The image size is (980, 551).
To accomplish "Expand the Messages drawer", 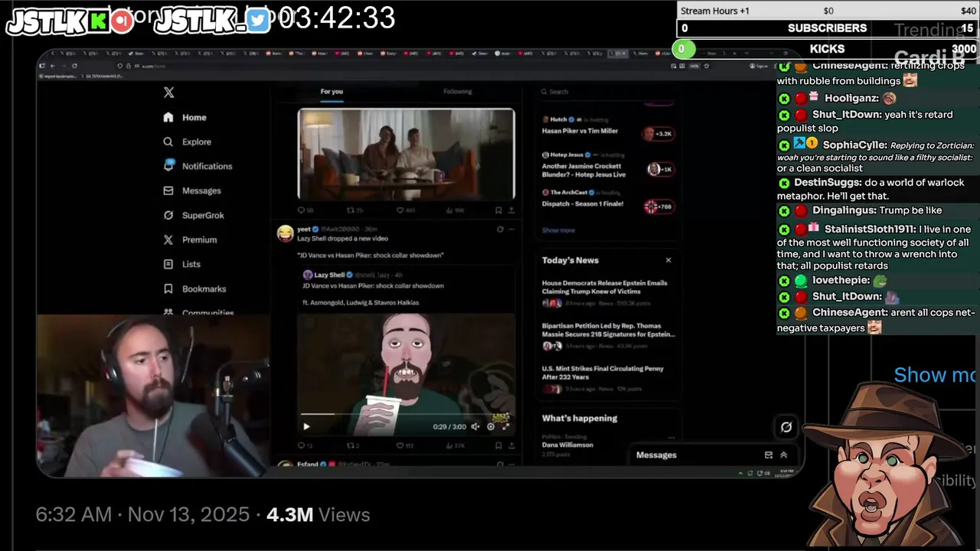I will tap(783, 455).
